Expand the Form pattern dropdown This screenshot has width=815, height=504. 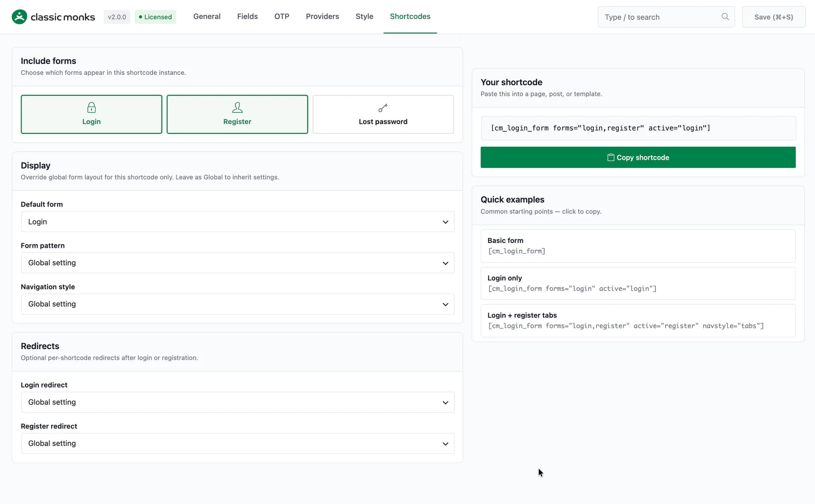238,263
